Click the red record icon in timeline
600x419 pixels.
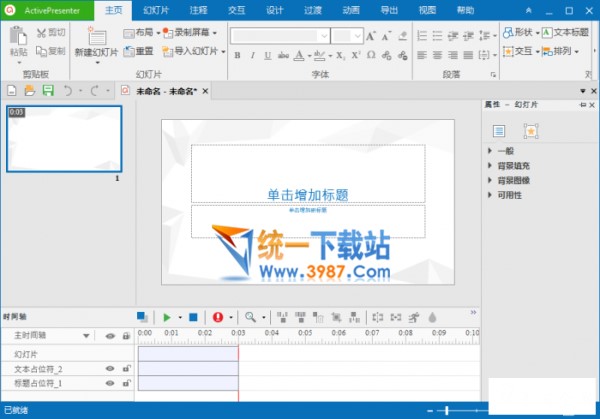pos(218,317)
